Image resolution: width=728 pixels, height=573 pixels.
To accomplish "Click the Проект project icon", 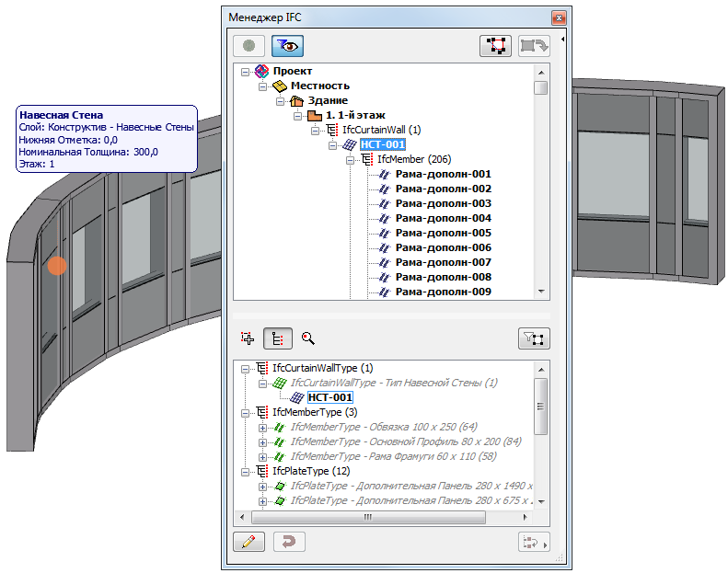I will (262, 71).
